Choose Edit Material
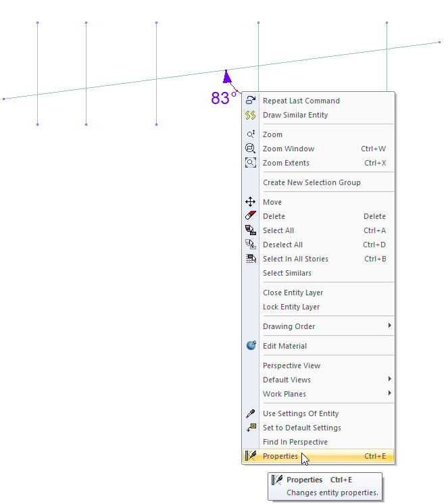The image size is (448, 504). pos(318,346)
